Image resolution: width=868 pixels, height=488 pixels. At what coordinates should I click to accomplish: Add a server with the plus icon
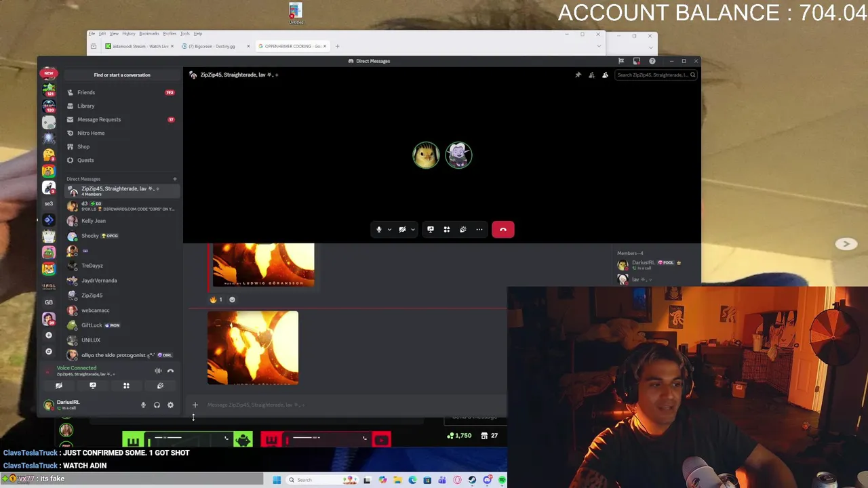(x=48, y=335)
